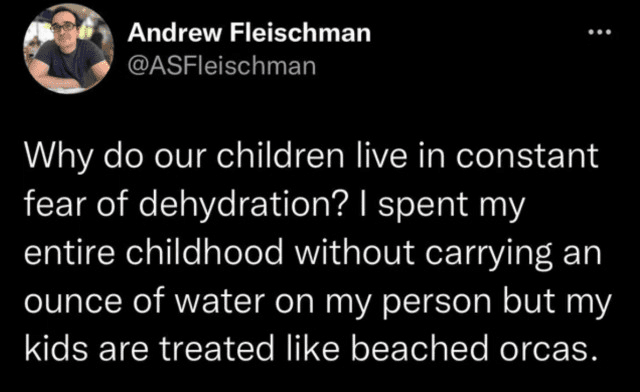Click the word "constant" ending the first line
The height and width of the screenshot is (392, 640).
tap(527, 156)
